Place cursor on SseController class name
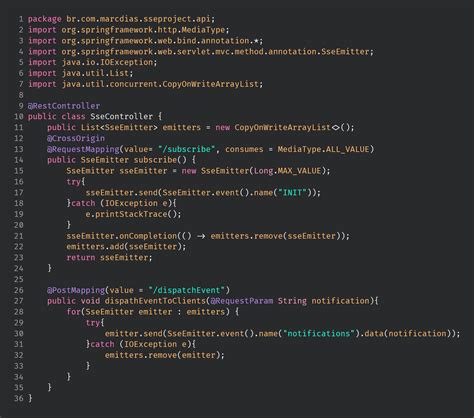The image size is (474, 418). pos(121,117)
